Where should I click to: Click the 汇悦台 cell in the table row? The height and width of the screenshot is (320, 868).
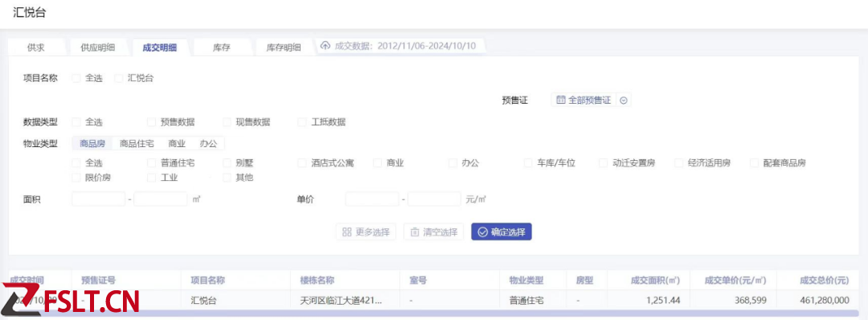tap(203, 301)
